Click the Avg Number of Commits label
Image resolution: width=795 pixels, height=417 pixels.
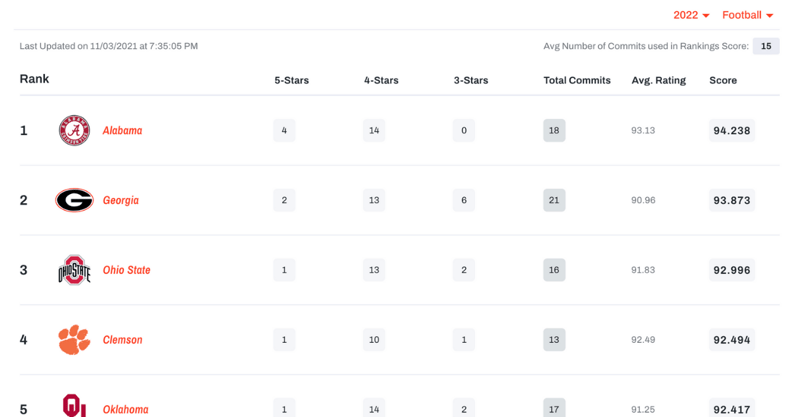tap(646, 46)
